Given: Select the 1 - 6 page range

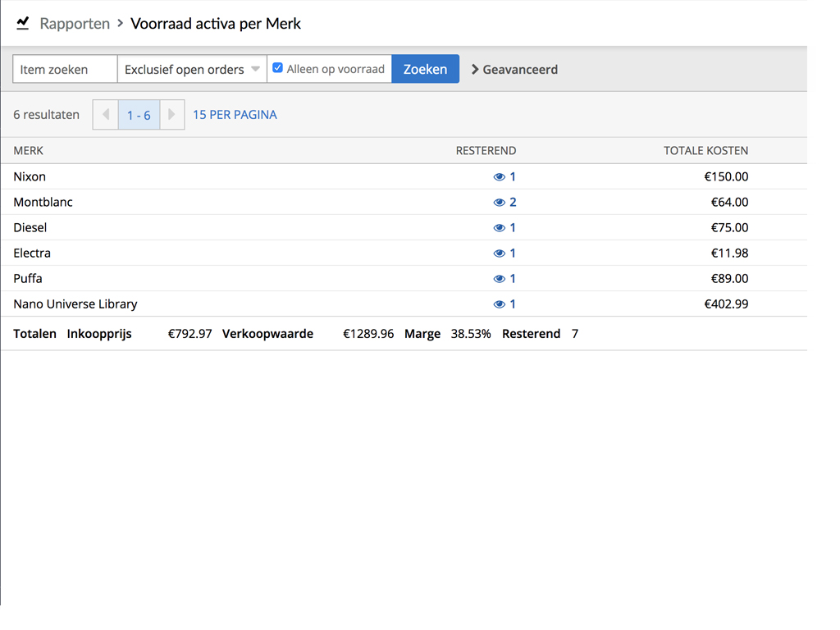Looking at the screenshot, I should pos(139,115).
